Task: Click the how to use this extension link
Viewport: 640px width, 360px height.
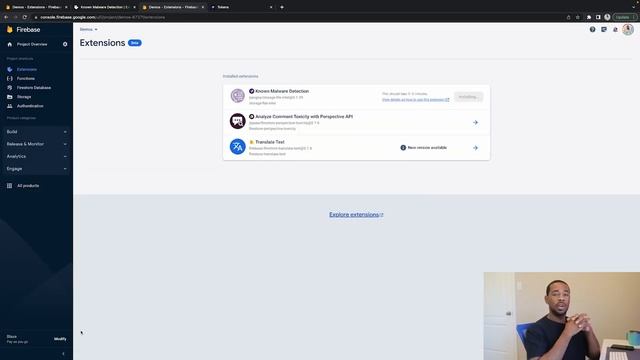Action: click(416, 100)
